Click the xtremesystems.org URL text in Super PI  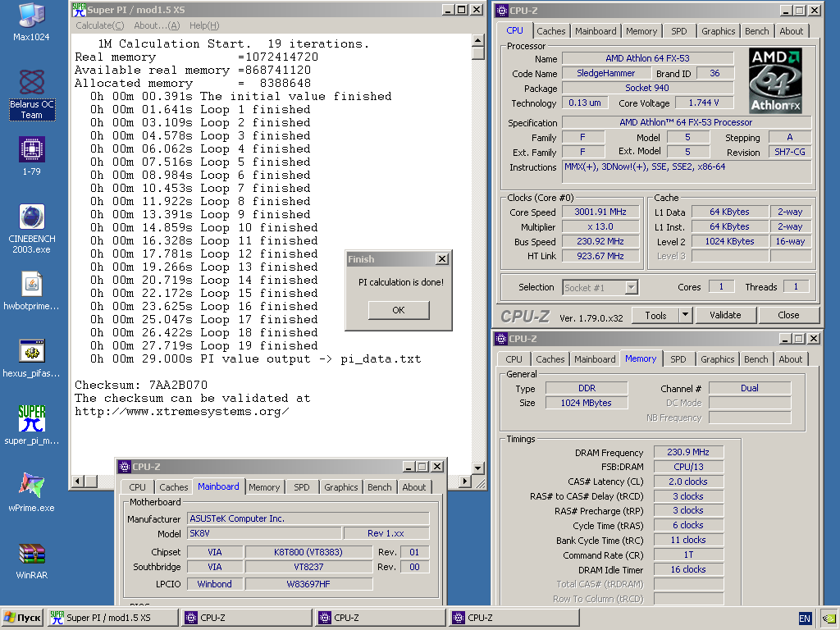click(x=182, y=412)
